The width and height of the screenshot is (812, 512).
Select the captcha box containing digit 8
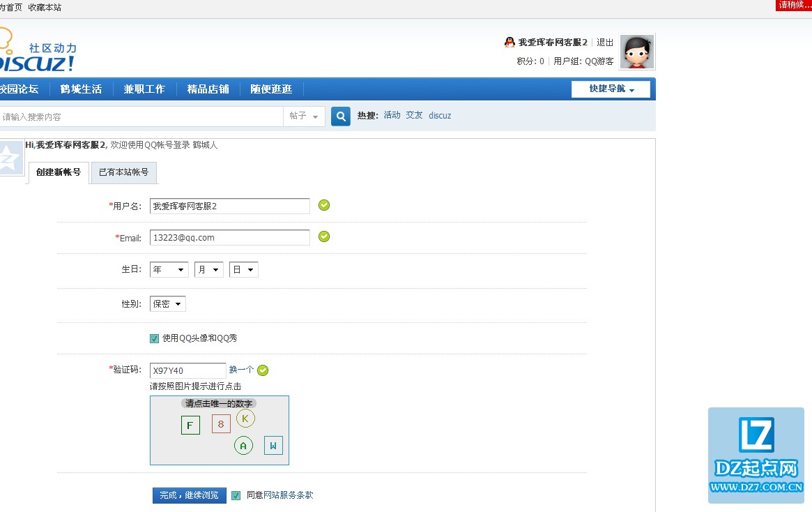221,423
